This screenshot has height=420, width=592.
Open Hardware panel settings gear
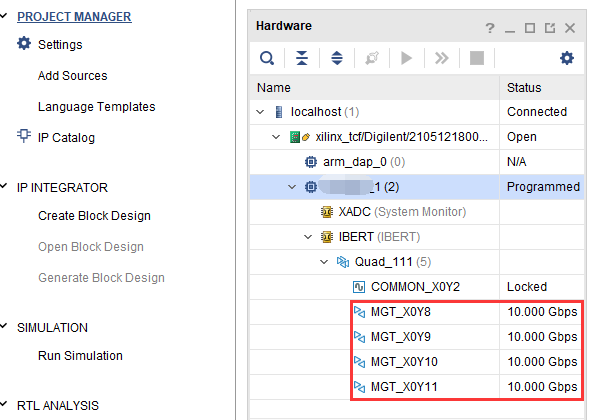[567, 58]
